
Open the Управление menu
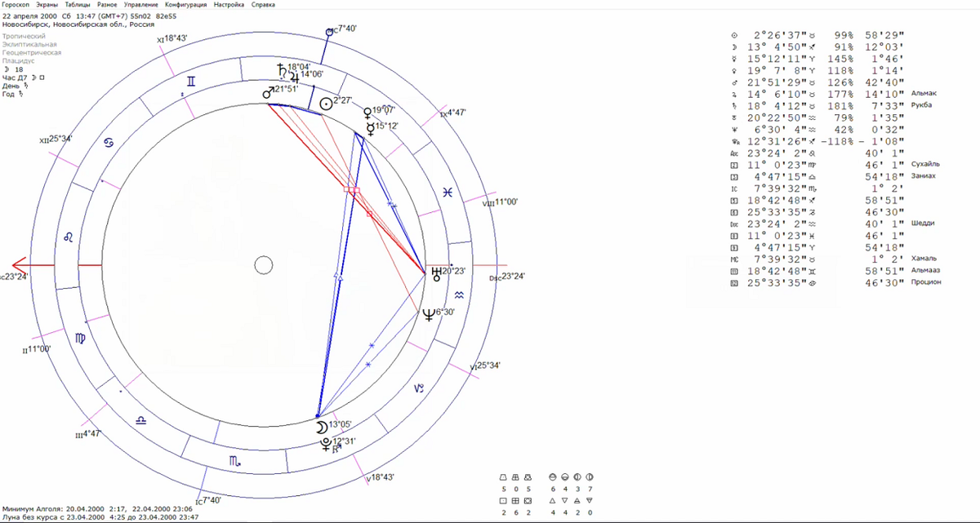coord(141,5)
